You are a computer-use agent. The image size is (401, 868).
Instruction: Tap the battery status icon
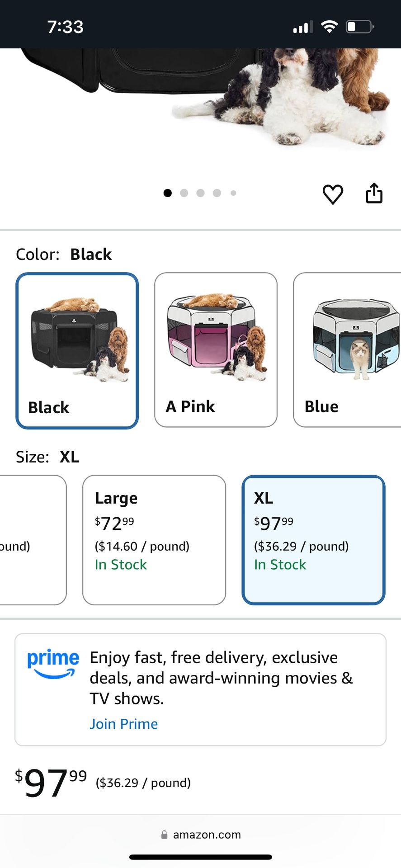[359, 27]
